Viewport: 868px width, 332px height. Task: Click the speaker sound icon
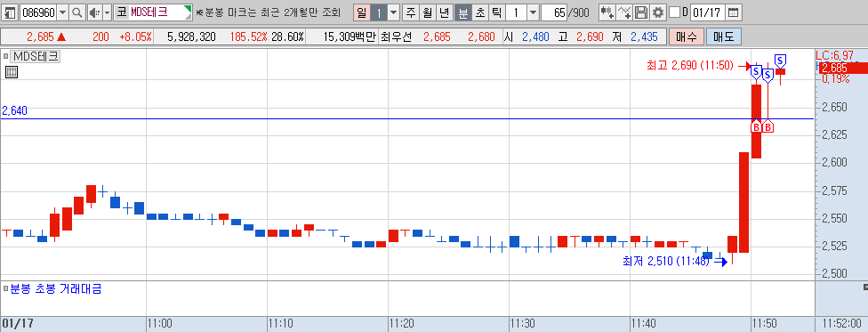[x=94, y=12]
